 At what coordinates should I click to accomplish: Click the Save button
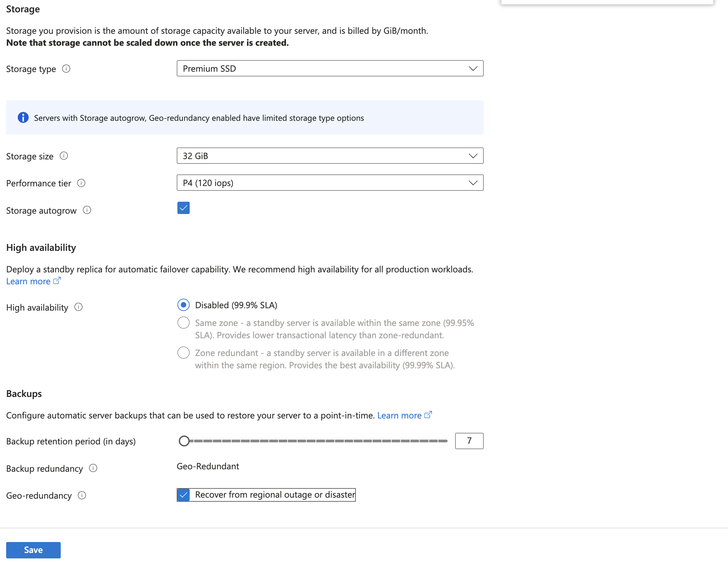click(33, 550)
